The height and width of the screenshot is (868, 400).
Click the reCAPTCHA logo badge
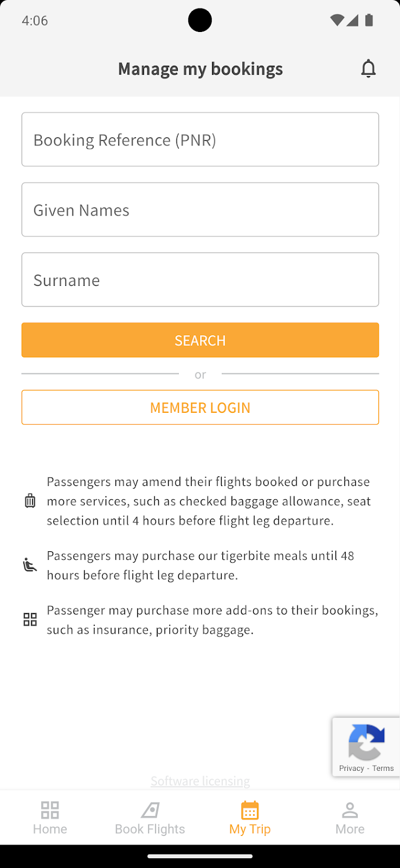(366, 742)
